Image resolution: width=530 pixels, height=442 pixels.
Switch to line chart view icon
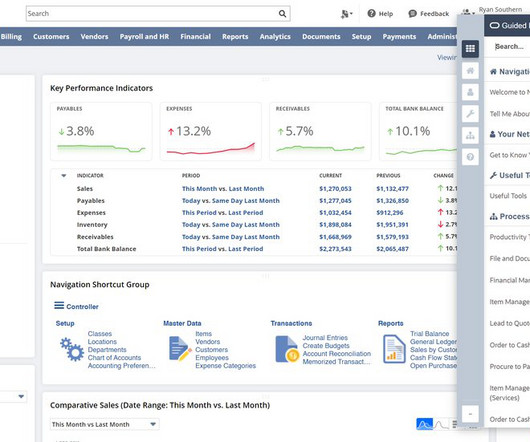click(441, 424)
